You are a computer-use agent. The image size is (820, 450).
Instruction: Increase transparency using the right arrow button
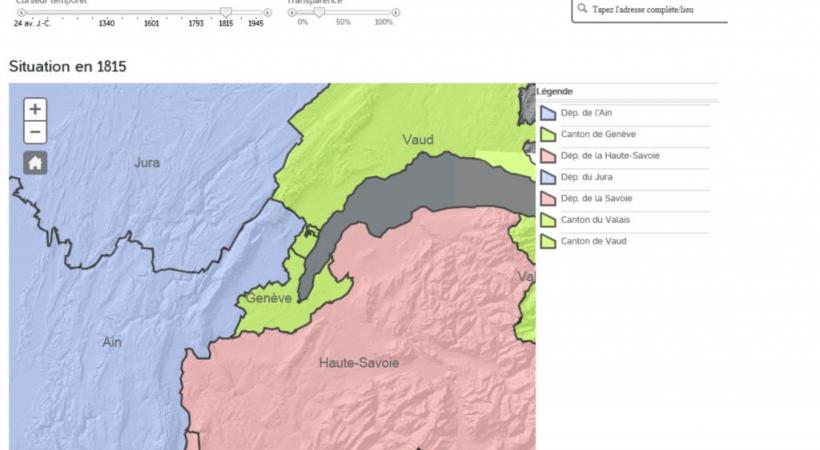(396, 12)
